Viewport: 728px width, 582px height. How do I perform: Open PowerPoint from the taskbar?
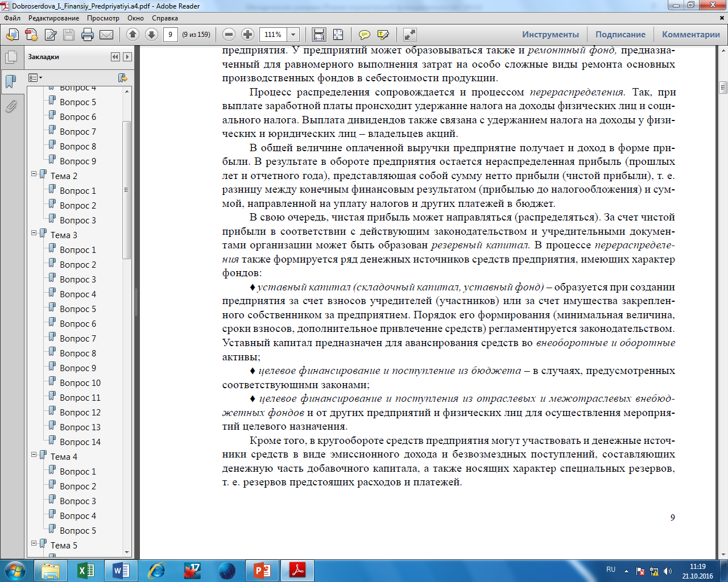pos(262,571)
